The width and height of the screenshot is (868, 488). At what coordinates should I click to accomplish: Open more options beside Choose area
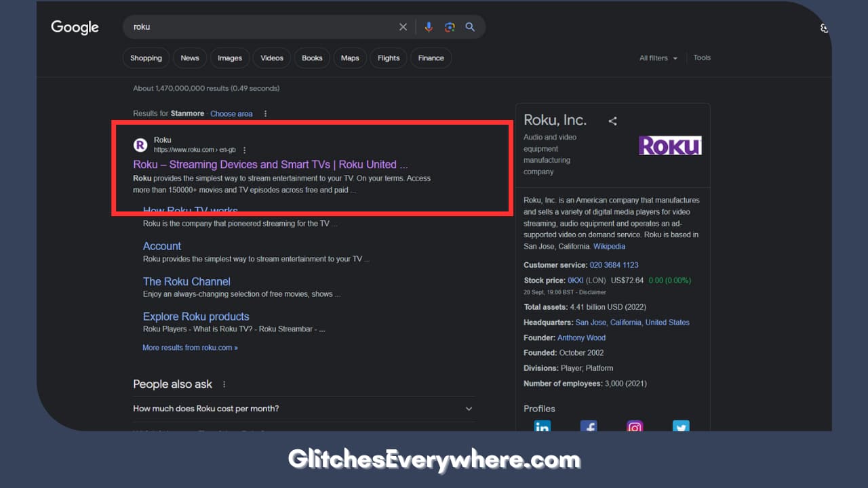pyautogui.click(x=265, y=114)
